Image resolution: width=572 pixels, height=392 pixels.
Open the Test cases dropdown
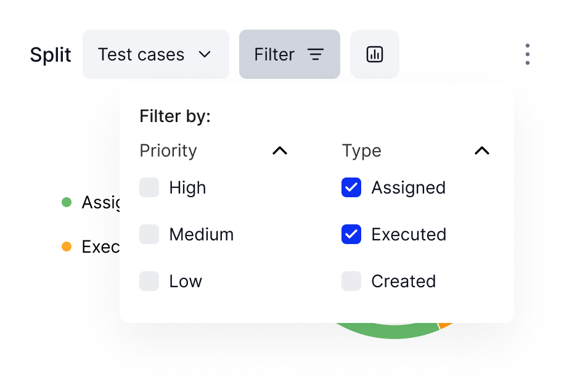[x=156, y=54]
